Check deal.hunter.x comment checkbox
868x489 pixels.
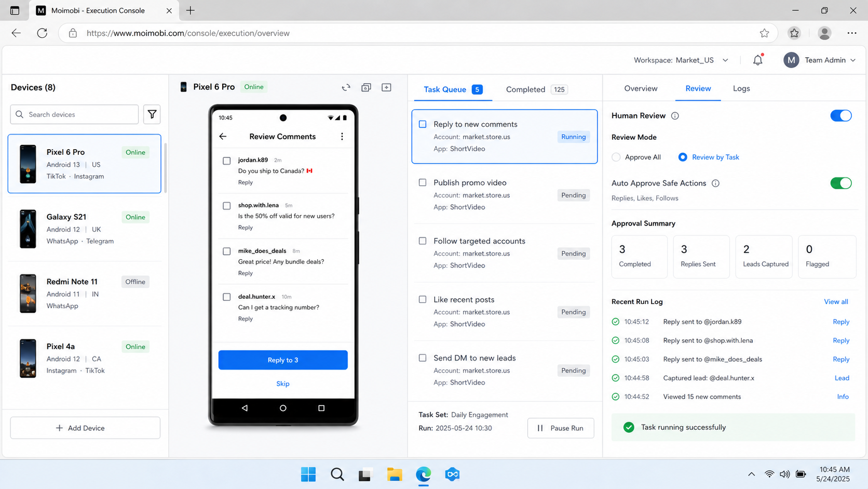pyautogui.click(x=227, y=297)
